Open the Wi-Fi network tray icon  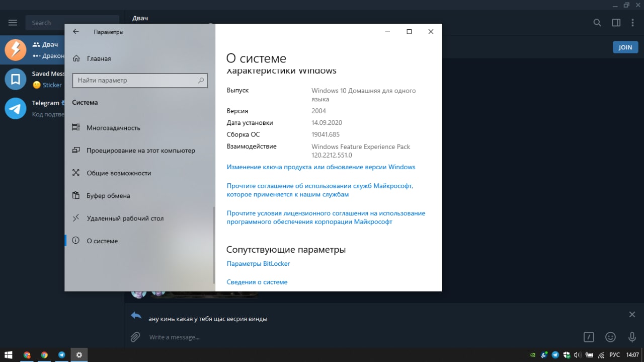pyautogui.click(x=601, y=355)
